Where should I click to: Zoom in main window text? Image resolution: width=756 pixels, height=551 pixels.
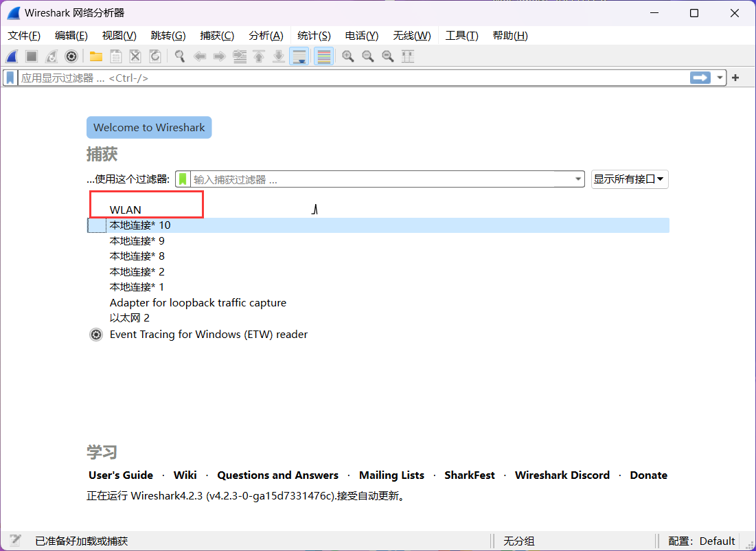[x=347, y=56]
